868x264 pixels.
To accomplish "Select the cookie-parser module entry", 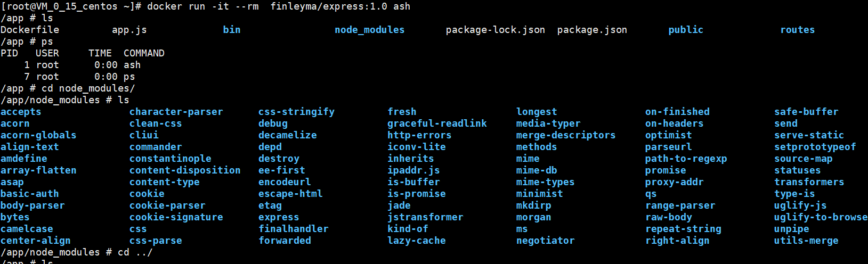I will (x=167, y=205).
